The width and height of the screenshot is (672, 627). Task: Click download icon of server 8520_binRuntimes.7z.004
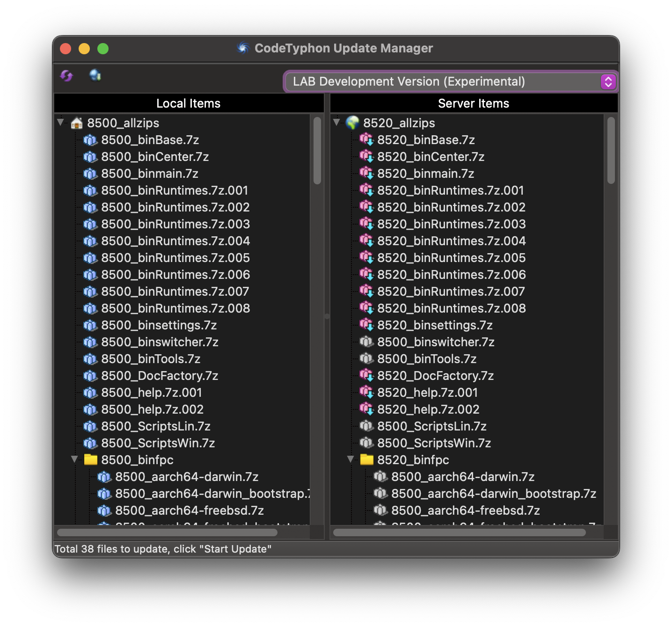pos(366,241)
